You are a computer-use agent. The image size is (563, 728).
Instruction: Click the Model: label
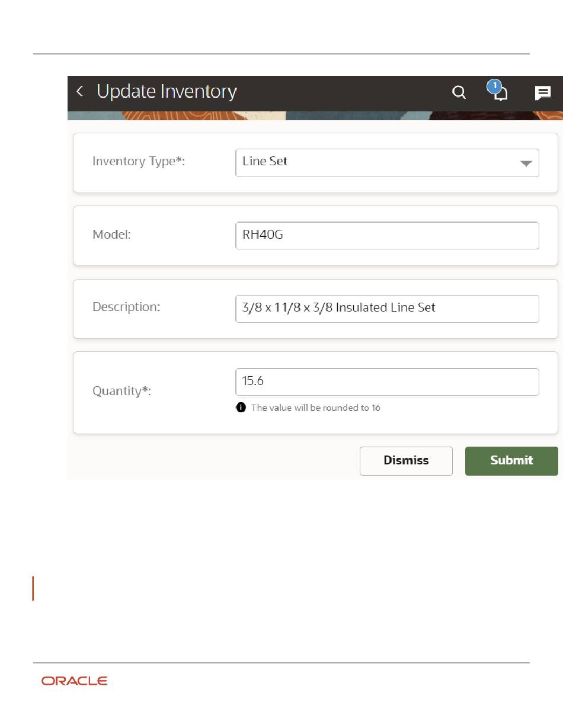(111, 235)
